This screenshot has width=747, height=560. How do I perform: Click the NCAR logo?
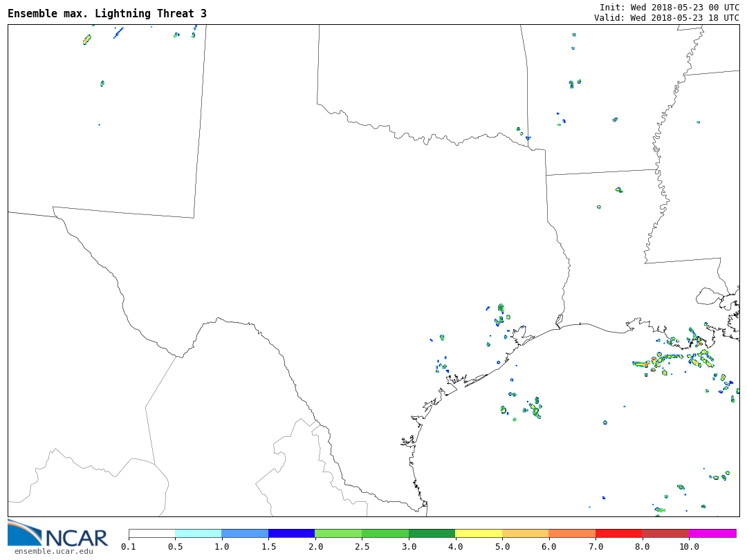click(57, 534)
